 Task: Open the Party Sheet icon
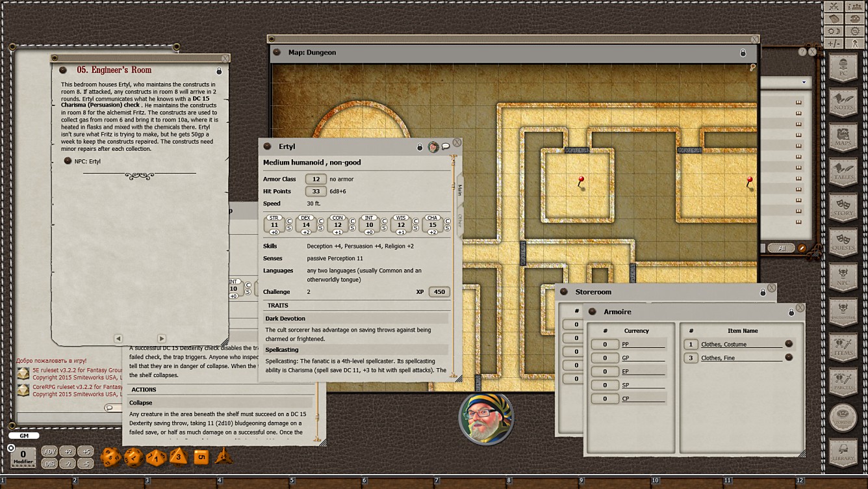click(855, 7)
